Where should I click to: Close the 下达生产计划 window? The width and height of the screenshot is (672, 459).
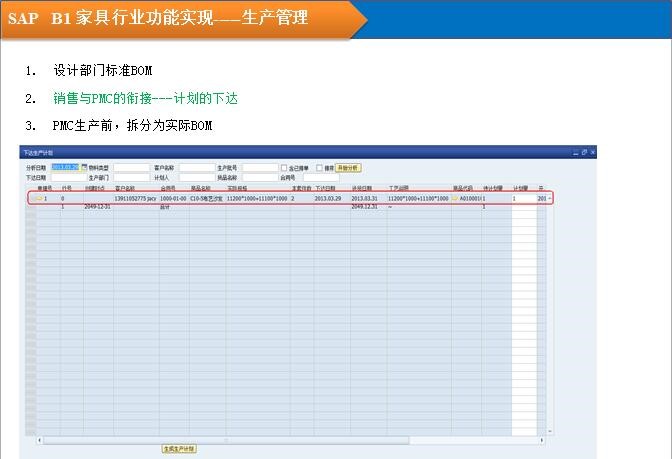coord(592,153)
